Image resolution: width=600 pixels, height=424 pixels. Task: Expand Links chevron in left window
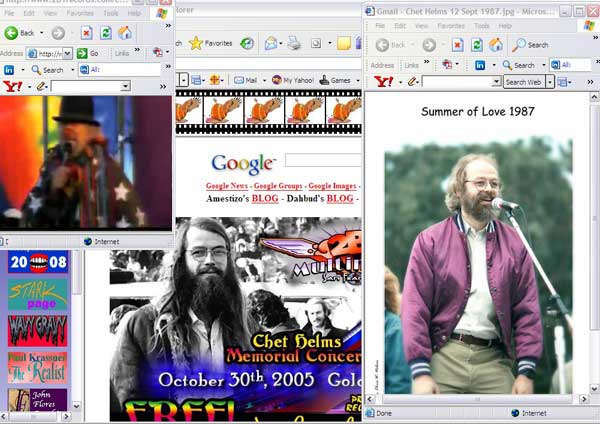[137, 50]
